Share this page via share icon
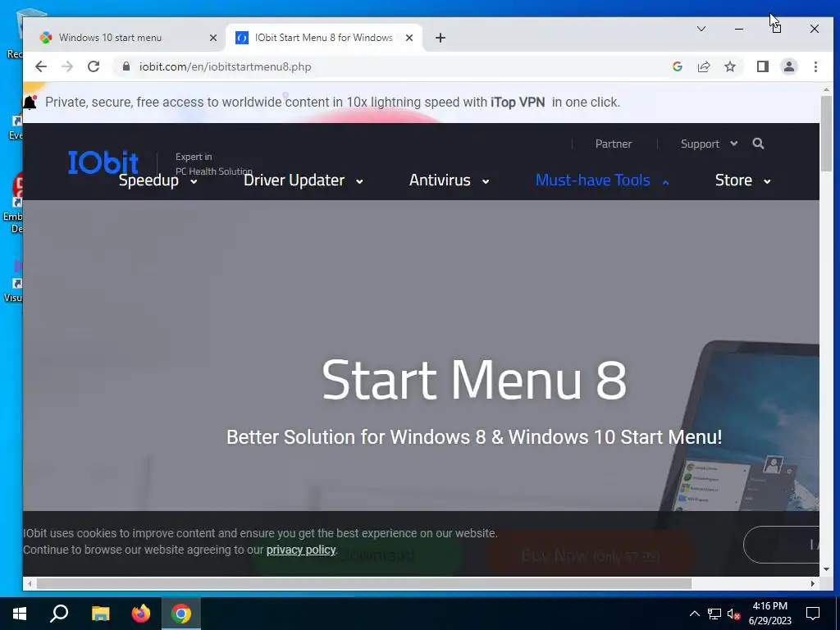This screenshot has height=630, width=840. click(x=703, y=66)
